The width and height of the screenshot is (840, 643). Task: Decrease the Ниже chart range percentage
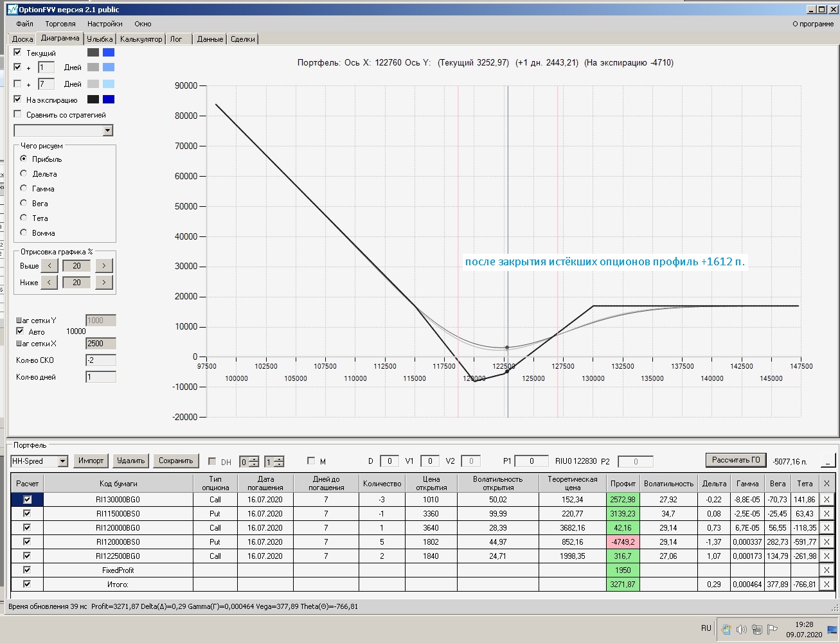49,282
